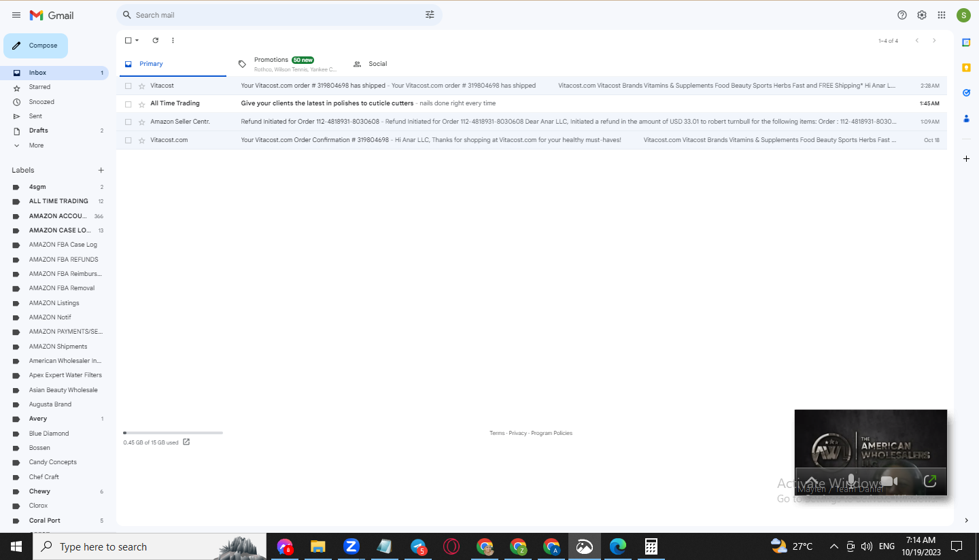Open the Calculator from the taskbar
Image resolution: width=979 pixels, height=560 pixels.
click(651, 546)
